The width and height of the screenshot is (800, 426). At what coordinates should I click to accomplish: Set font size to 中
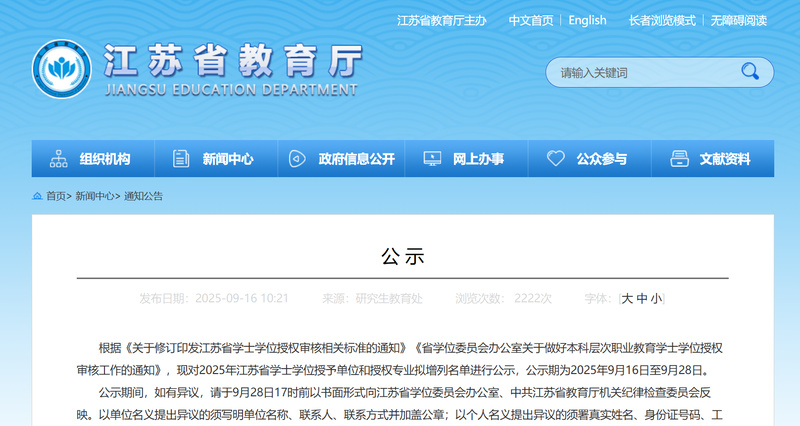(642, 298)
